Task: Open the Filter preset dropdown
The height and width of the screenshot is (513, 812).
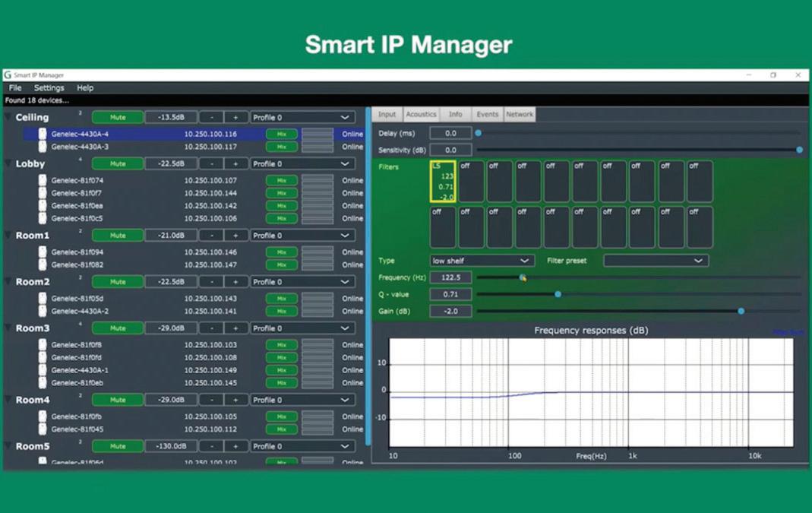Action: (x=656, y=261)
